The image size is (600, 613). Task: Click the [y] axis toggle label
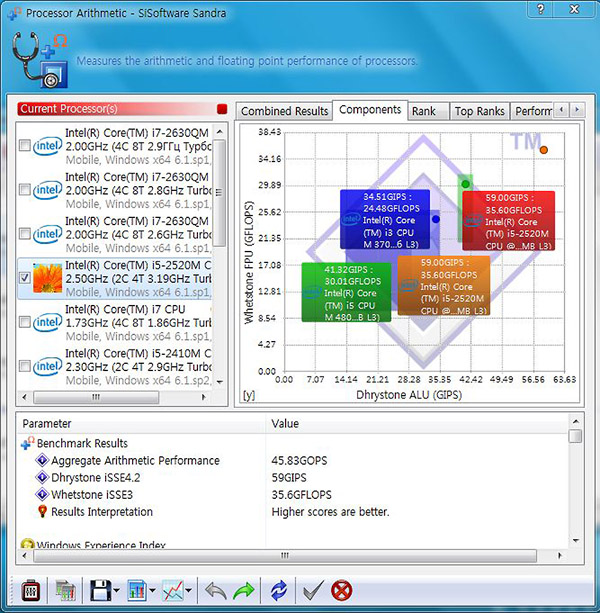coord(249,395)
